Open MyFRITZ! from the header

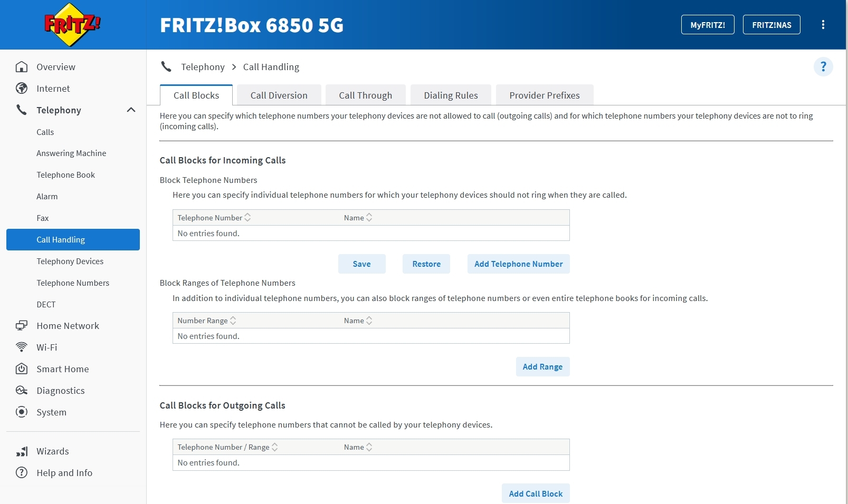[708, 25]
